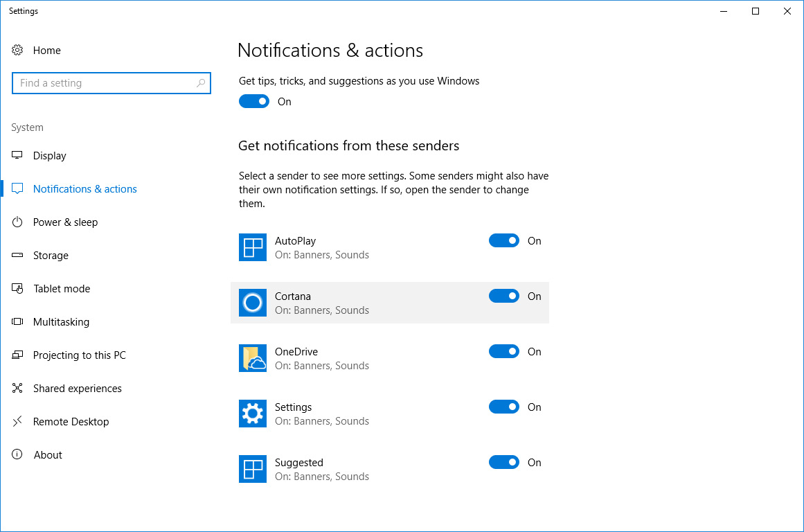Switch off Cortana notifications
This screenshot has width=804, height=532.
tap(504, 296)
